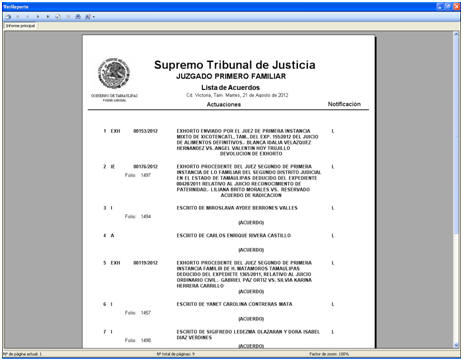
Task: Close the report viewer window
Action: point(456,6)
